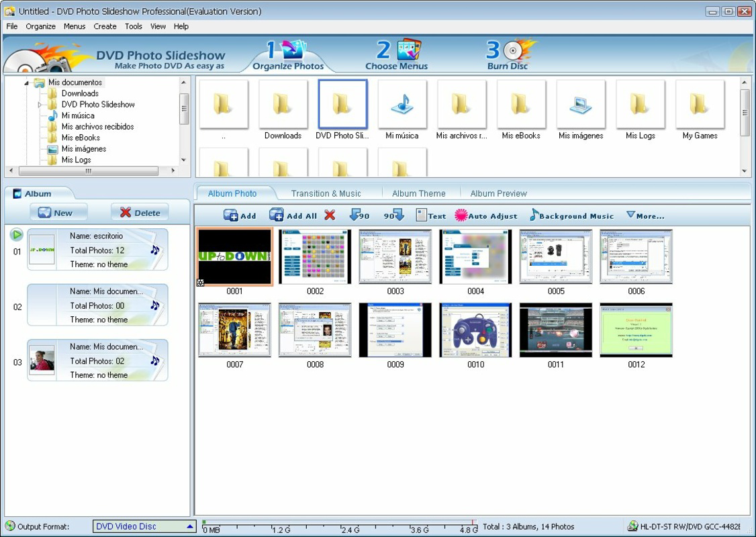
Task: Open Background Music settings
Action: [571, 215]
